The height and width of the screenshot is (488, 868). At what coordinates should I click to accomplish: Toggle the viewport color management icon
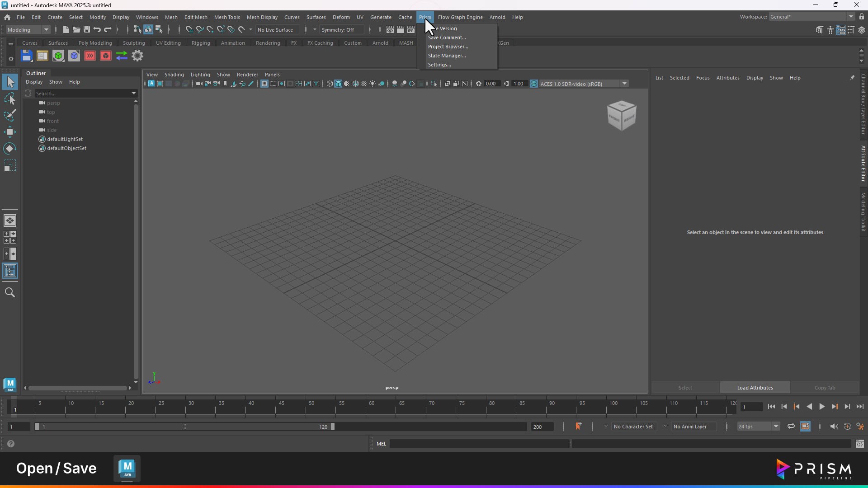534,84
